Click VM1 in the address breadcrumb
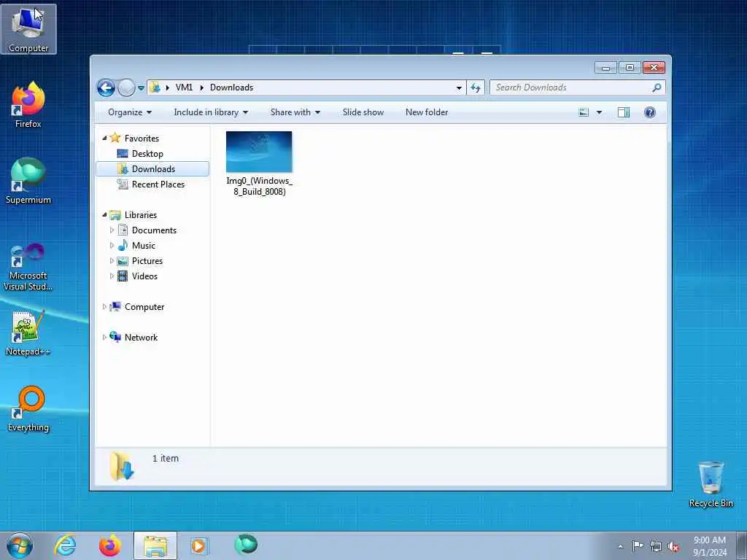Screen dimensions: 747x560 click(184, 87)
